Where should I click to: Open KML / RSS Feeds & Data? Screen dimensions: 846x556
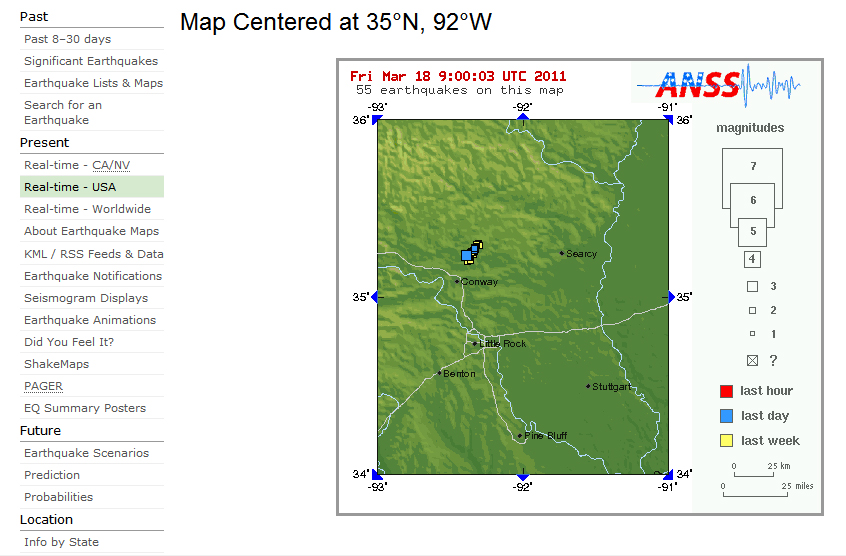[x=94, y=254]
